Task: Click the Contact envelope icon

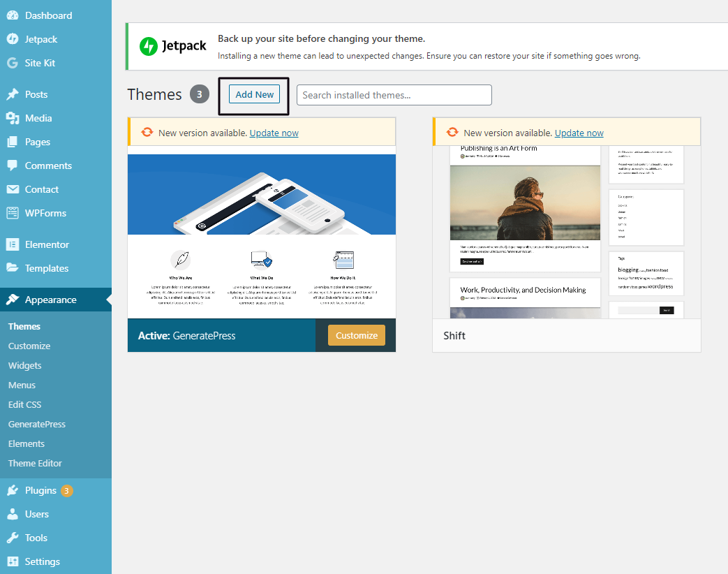Action: click(13, 189)
